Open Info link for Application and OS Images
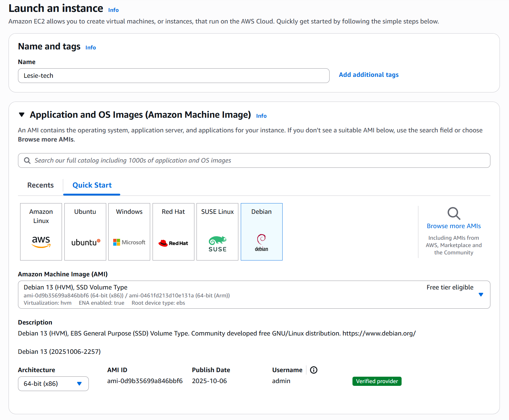 [x=261, y=116]
